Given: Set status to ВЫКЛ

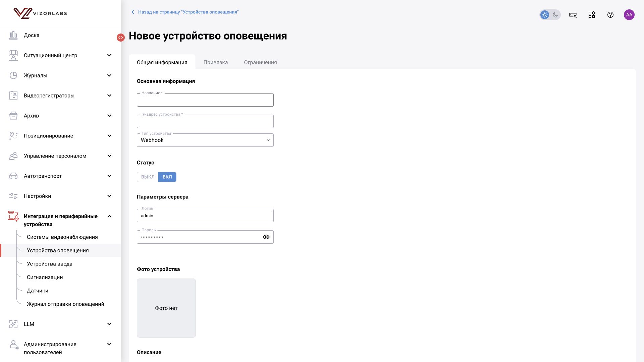Looking at the screenshot, I should click(148, 177).
